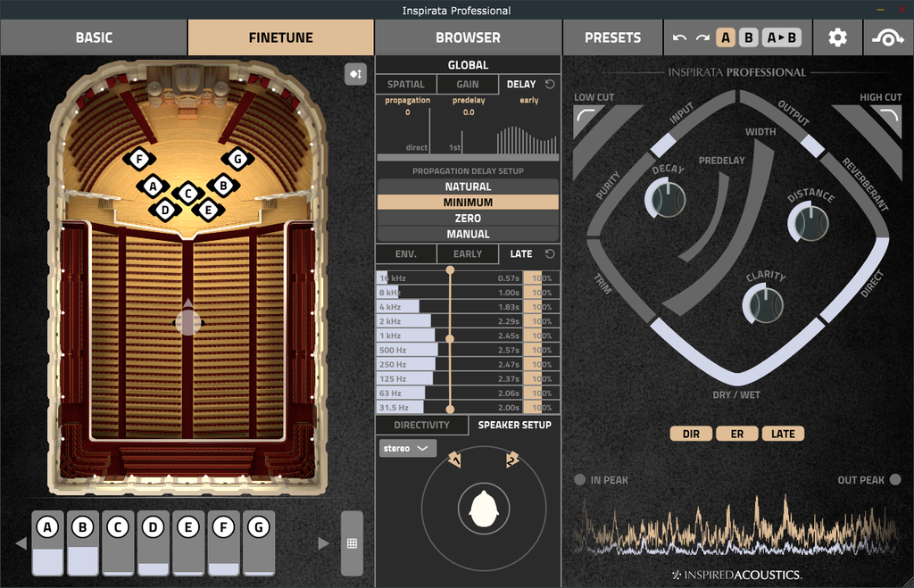Open the stereo speaker setup dropdown
The width and height of the screenshot is (914, 588).
[407, 448]
